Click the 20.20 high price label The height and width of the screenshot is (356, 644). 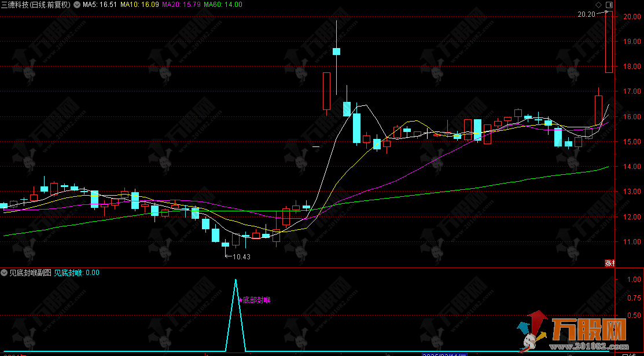[x=586, y=14]
